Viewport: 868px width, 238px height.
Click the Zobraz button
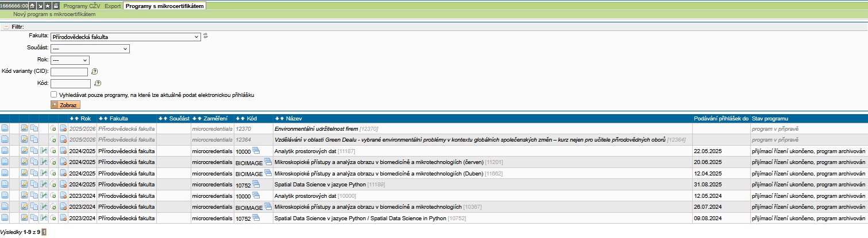pyautogui.click(x=65, y=106)
